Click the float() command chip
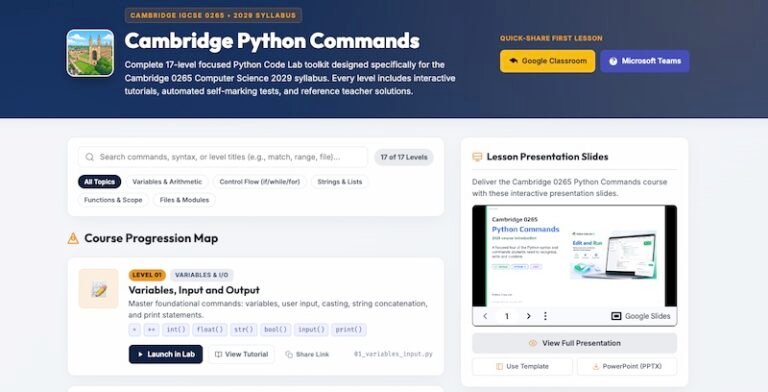This screenshot has height=392, width=768. 210,330
